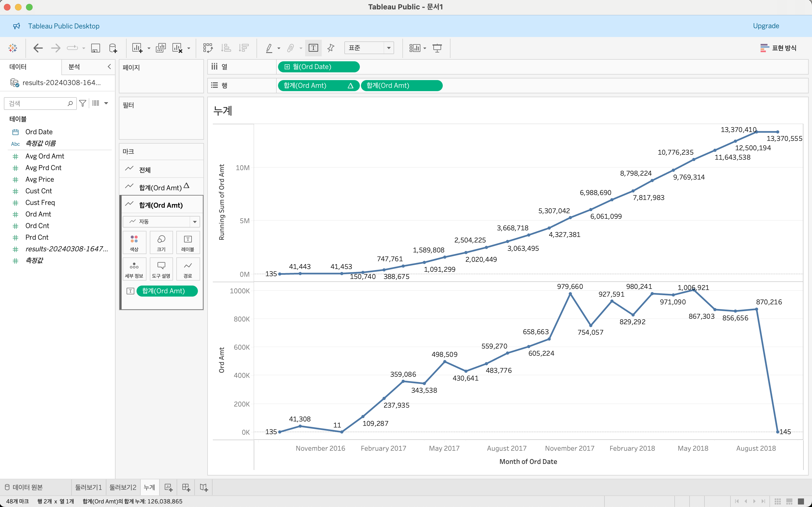Click the Fix axes pin icon

(331, 48)
